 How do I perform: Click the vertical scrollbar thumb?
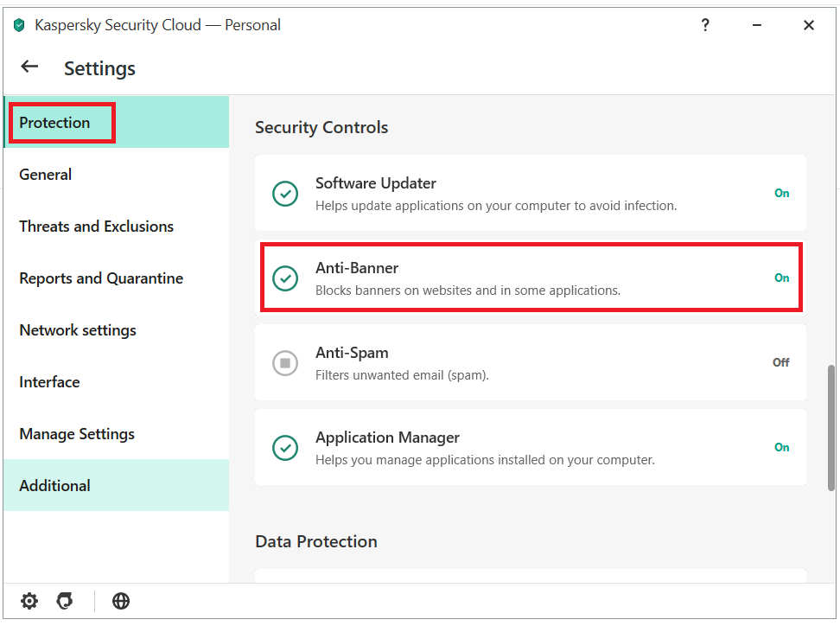coord(830,428)
